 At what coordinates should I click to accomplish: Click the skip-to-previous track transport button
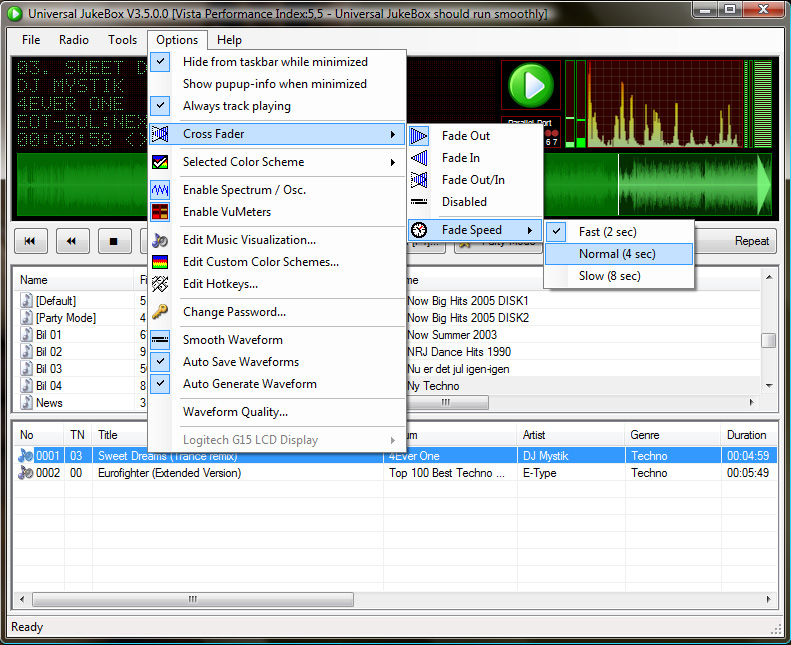click(30, 241)
